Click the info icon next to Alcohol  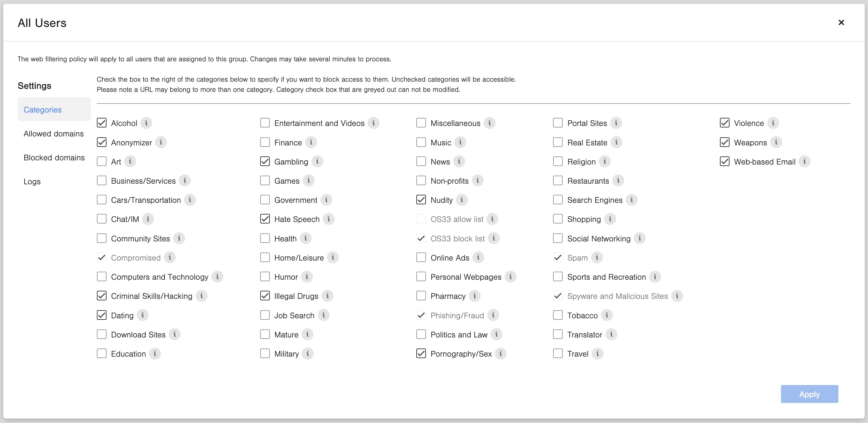click(146, 123)
